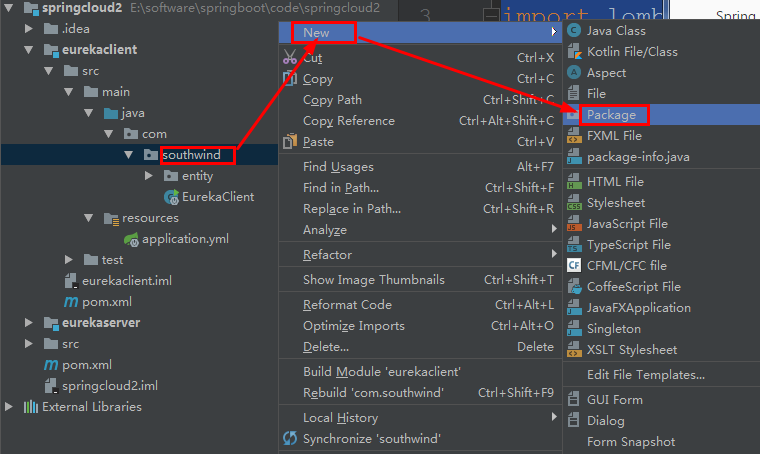Click the application.yml Spring icon
The width and height of the screenshot is (760, 454).
tap(131, 239)
